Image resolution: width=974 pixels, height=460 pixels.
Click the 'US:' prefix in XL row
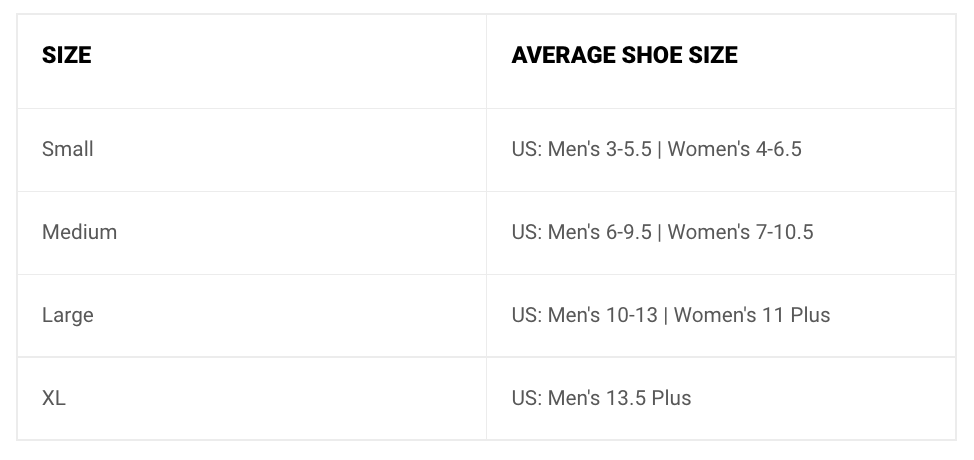[526, 398]
